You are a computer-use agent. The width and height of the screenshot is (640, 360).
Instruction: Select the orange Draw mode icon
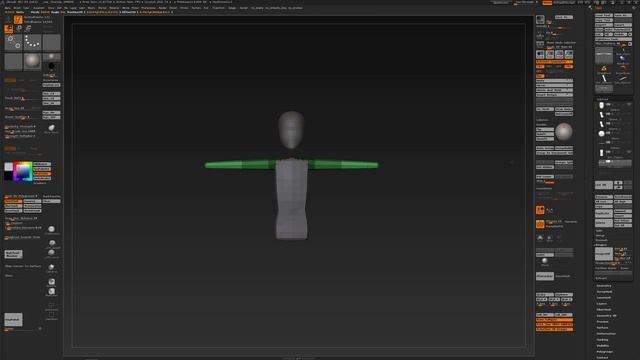(9, 29)
